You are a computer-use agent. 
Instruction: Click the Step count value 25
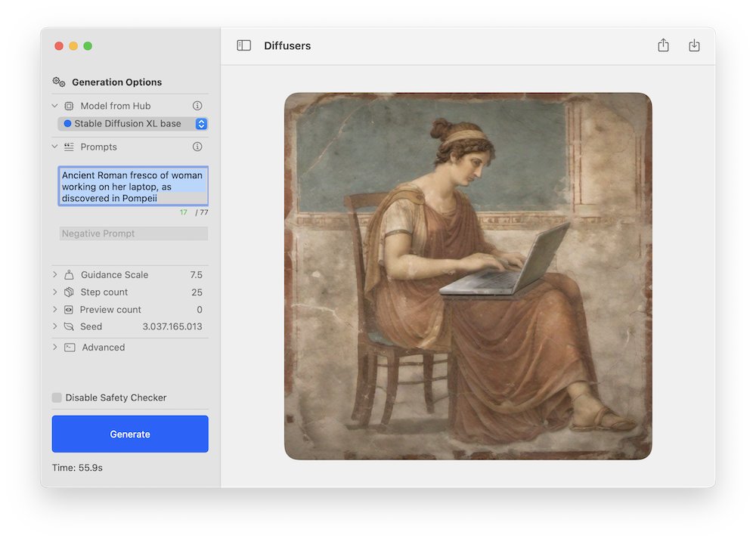coord(197,292)
